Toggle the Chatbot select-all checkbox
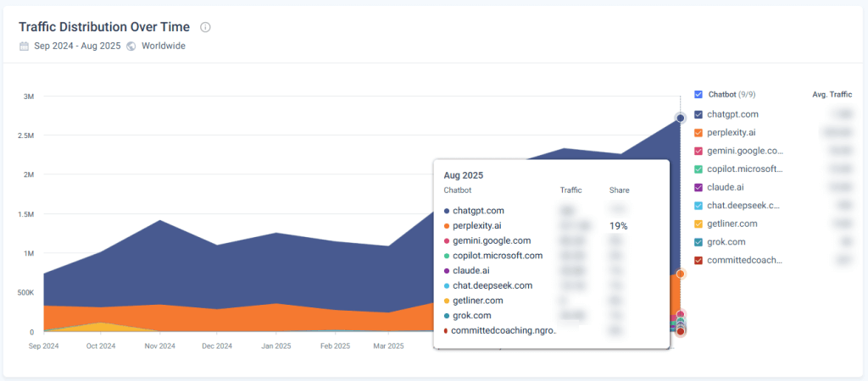Screen dimensions: 868x381 click(x=698, y=95)
